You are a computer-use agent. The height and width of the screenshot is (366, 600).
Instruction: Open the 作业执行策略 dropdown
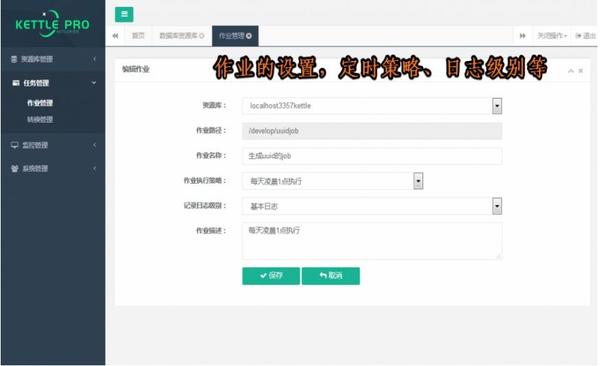(x=333, y=181)
